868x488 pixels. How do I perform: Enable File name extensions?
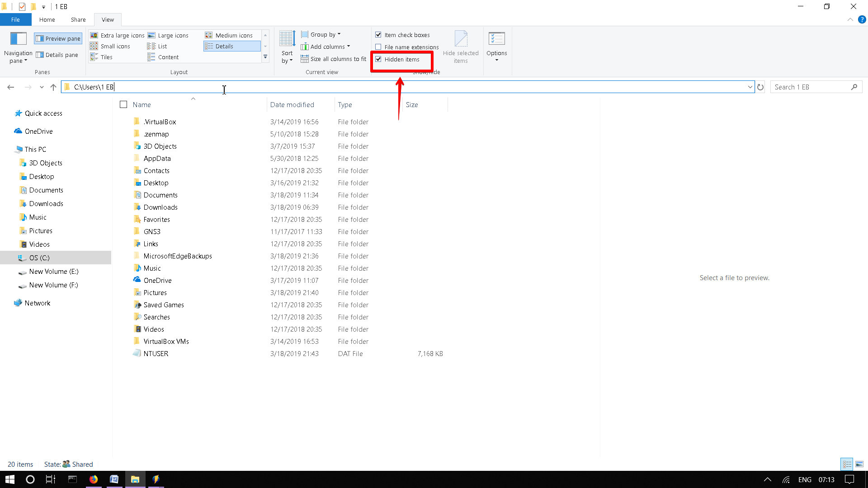(x=378, y=47)
